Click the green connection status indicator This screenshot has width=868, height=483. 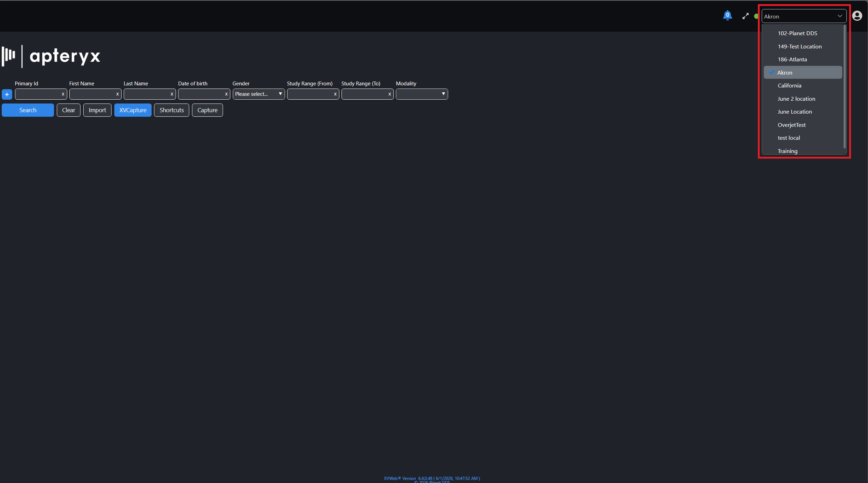756,16
